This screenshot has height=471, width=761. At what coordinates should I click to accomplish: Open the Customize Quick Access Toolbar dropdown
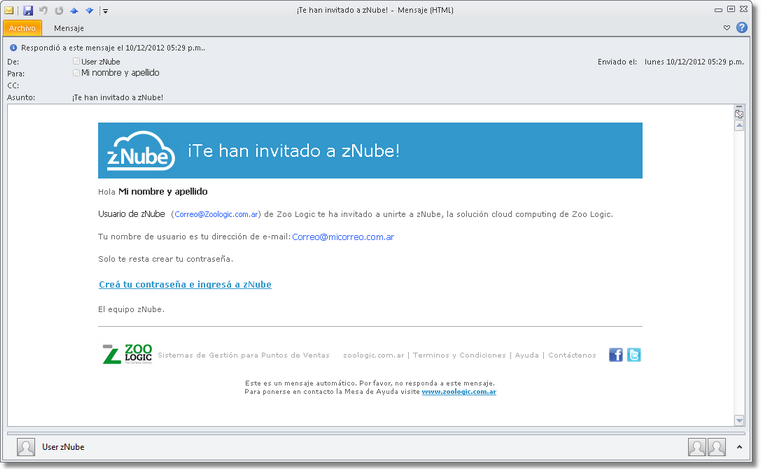click(105, 11)
